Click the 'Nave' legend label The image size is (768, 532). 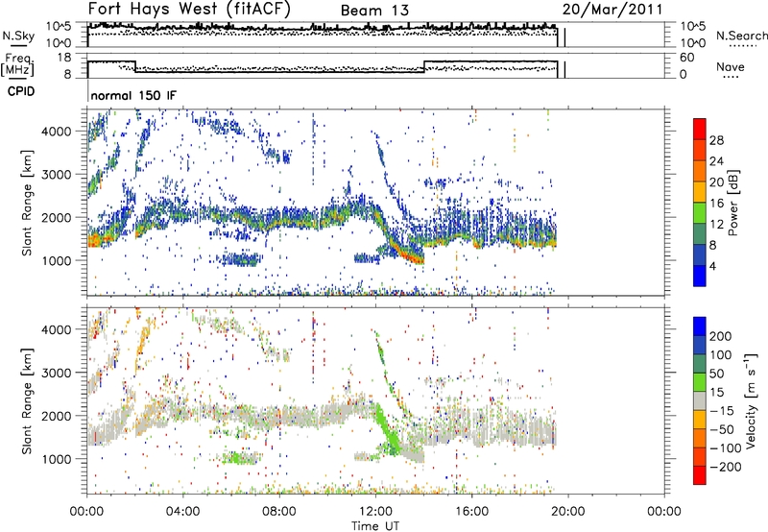click(731, 66)
